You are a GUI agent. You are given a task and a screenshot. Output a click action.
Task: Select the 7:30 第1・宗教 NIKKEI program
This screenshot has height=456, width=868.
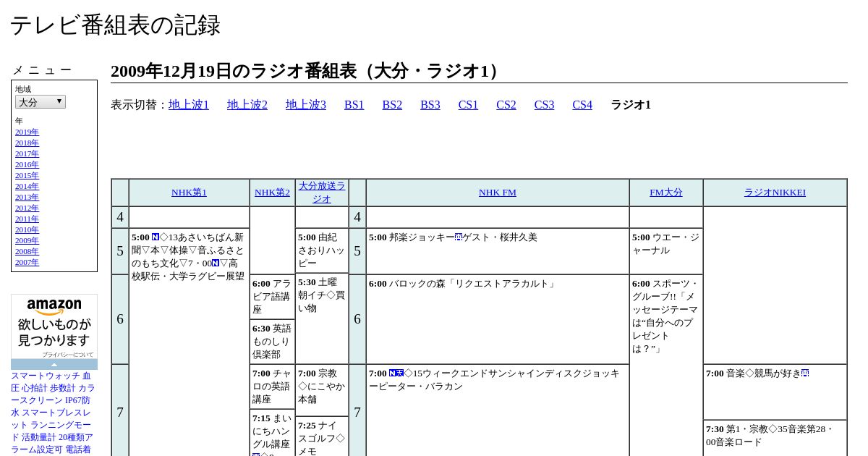(775, 438)
